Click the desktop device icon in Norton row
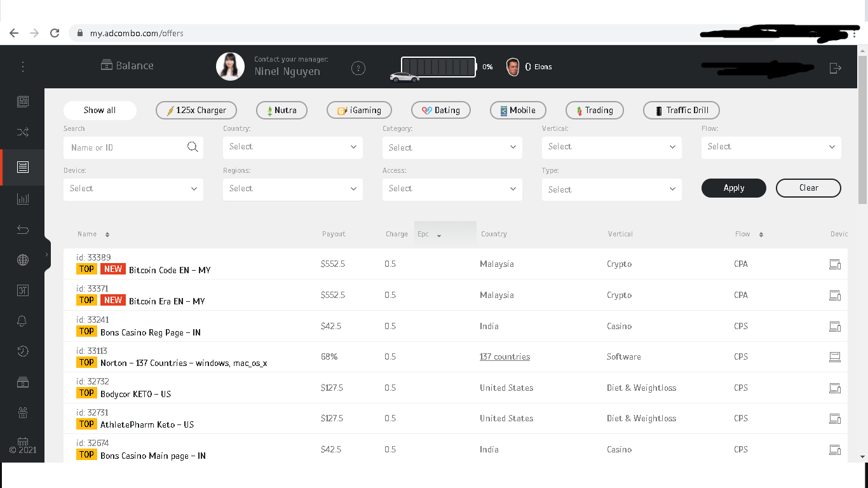This screenshot has width=868, height=488. [835, 357]
